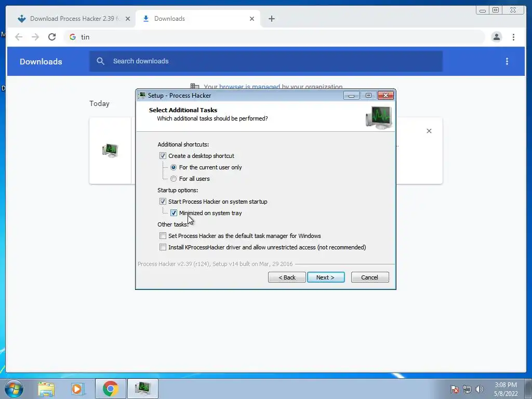Enable Set Process Hacker as default task manager
This screenshot has width=532, height=399.
(163, 236)
